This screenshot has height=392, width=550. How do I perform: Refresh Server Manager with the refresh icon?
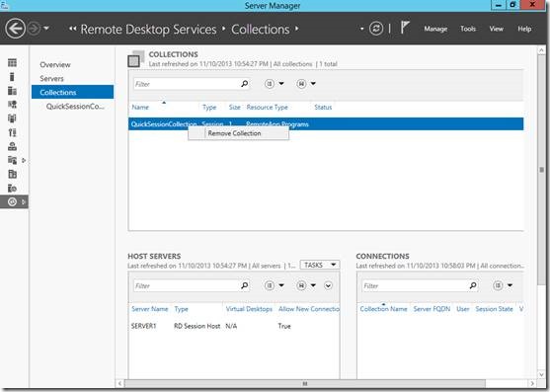pyautogui.click(x=376, y=29)
